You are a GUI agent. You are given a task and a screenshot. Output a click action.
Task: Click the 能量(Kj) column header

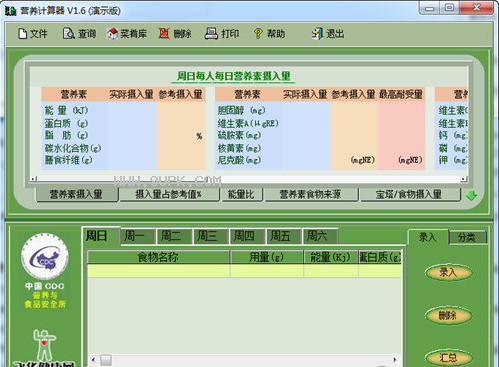pyautogui.click(x=331, y=257)
